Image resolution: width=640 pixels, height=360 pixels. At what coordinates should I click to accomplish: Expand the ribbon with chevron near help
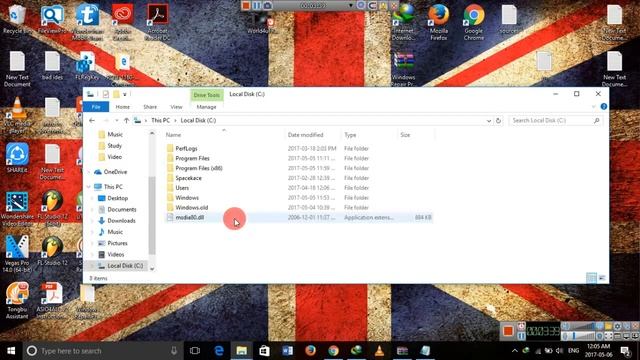pos(594,107)
